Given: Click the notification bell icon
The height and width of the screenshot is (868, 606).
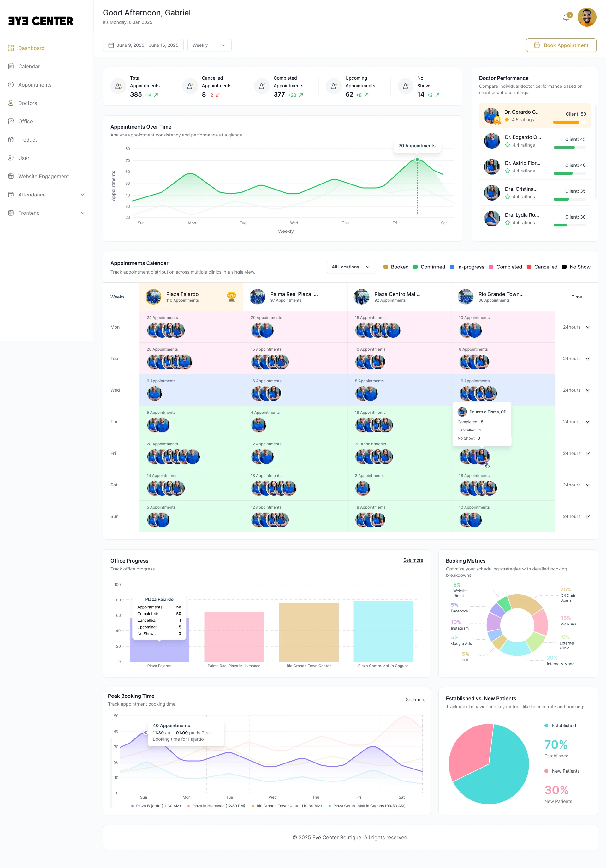Looking at the screenshot, I should (566, 17).
